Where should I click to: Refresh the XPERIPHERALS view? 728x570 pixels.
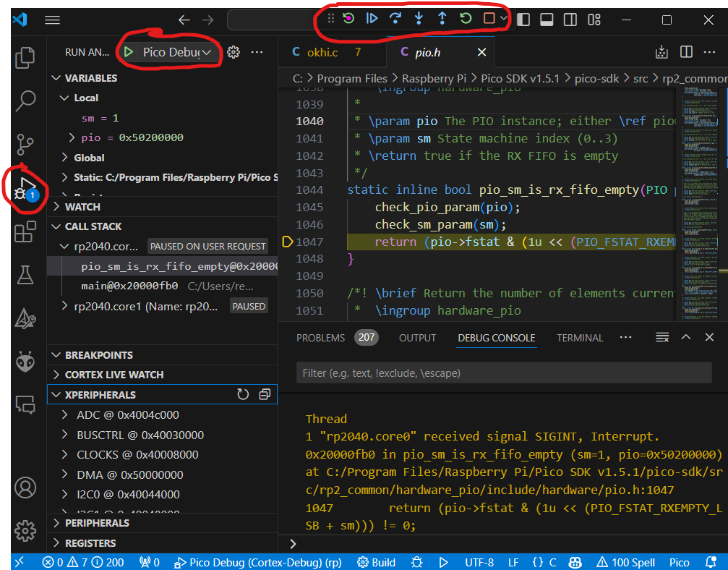tap(243, 394)
